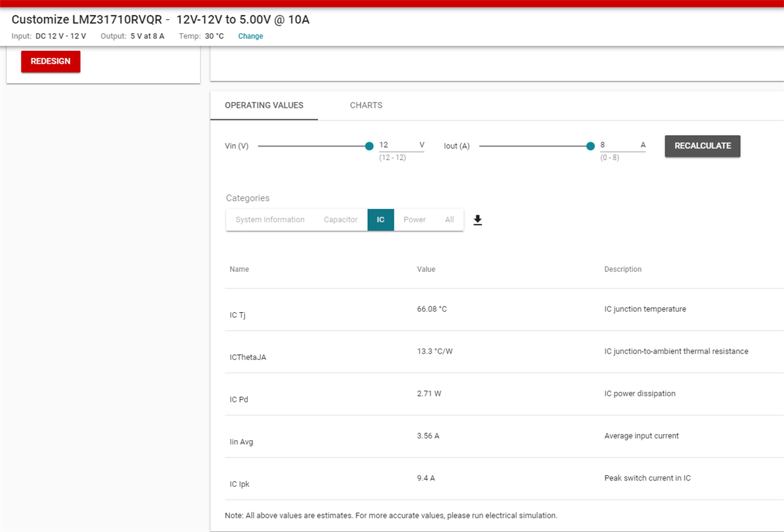Click the Temp 30 °C text
This screenshot has height=532, width=784.
[201, 36]
